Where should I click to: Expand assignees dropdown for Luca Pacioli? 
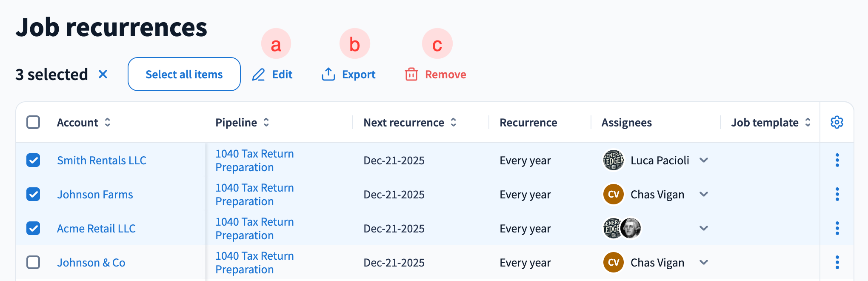click(704, 160)
